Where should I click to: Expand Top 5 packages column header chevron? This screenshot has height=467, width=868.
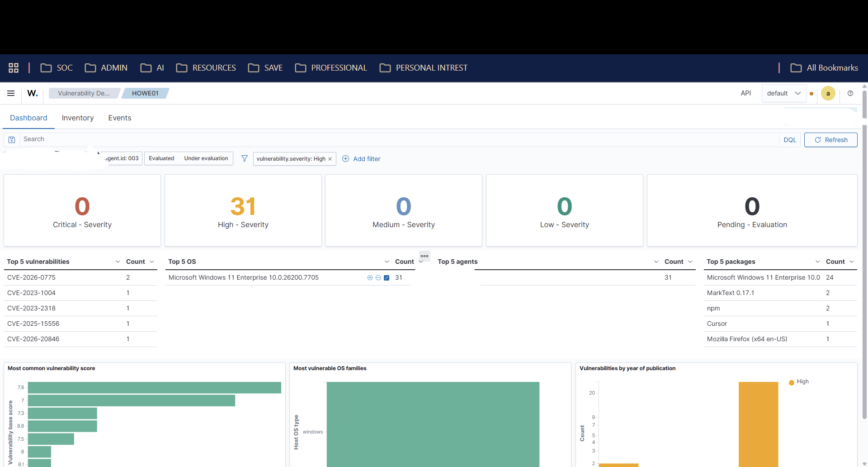pyautogui.click(x=817, y=262)
